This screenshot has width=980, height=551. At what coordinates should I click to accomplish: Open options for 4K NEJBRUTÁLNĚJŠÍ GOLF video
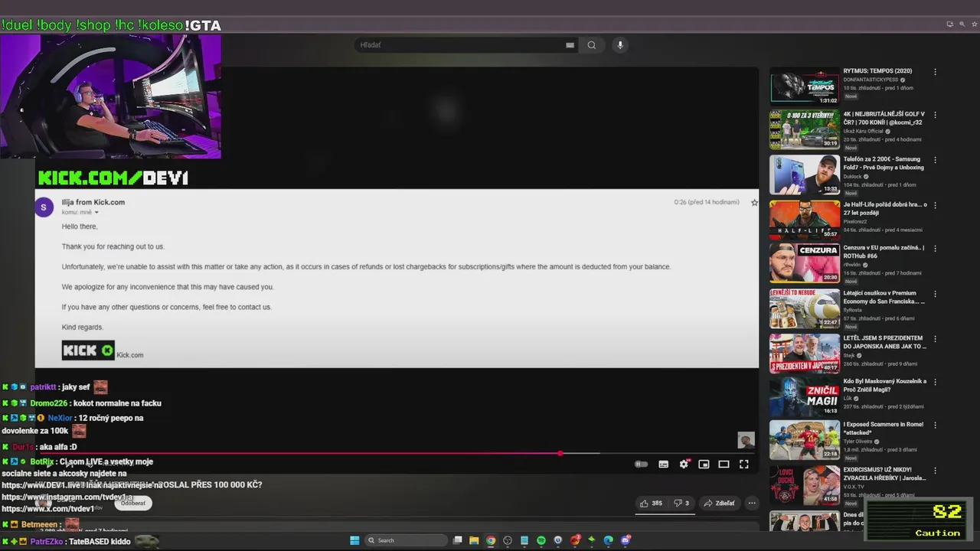[x=935, y=115]
